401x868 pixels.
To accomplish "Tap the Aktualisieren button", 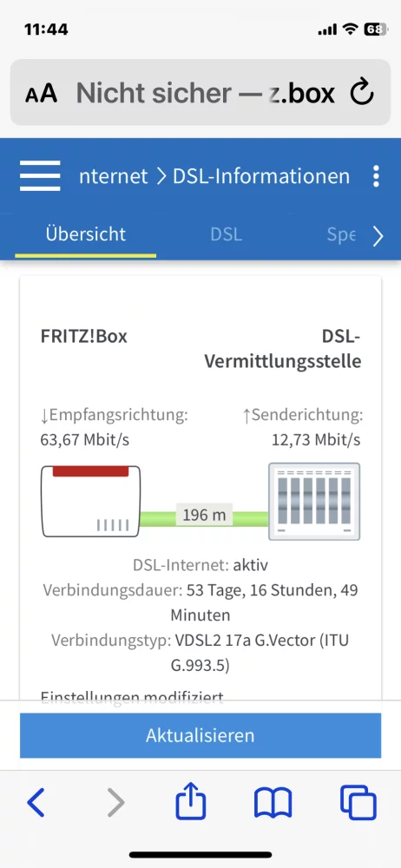I will [x=200, y=735].
